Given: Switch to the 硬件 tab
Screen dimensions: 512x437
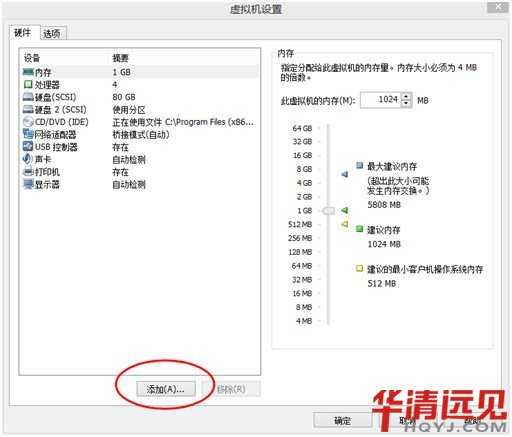Looking at the screenshot, I should 23,32.
